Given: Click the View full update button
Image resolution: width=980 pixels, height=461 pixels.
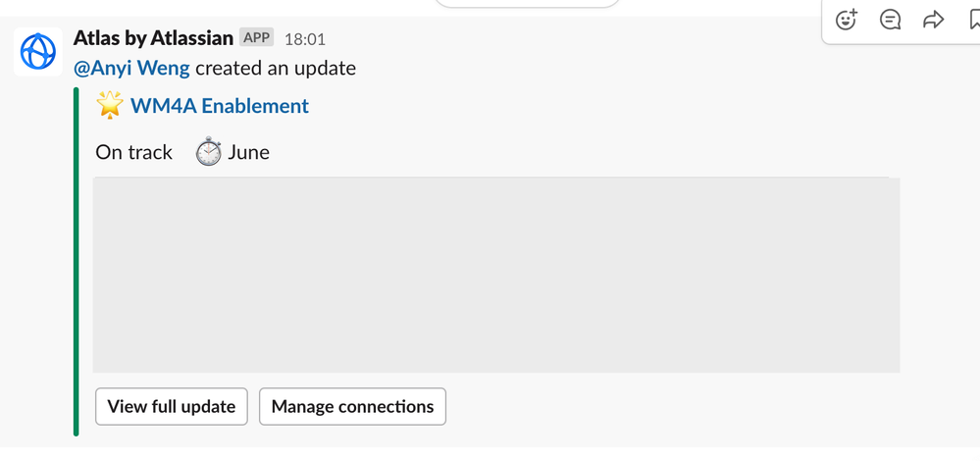Looking at the screenshot, I should click(x=172, y=407).
